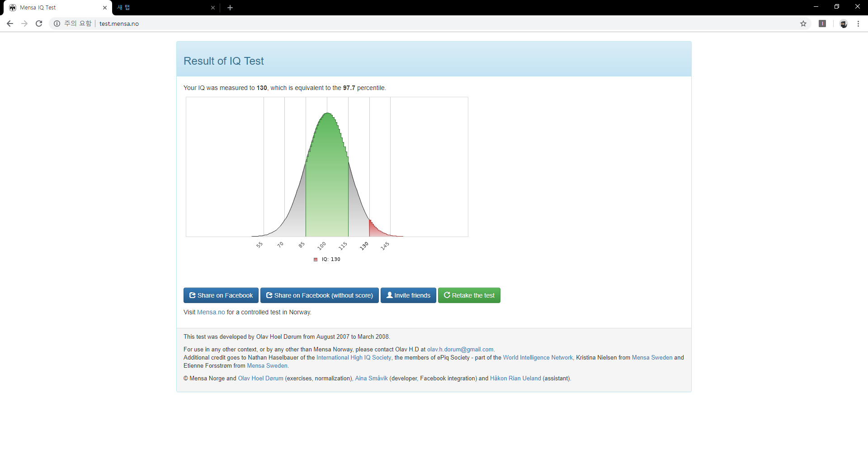This screenshot has width=868, height=469.
Task: Click the 55 axis label
Action: click(259, 245)
